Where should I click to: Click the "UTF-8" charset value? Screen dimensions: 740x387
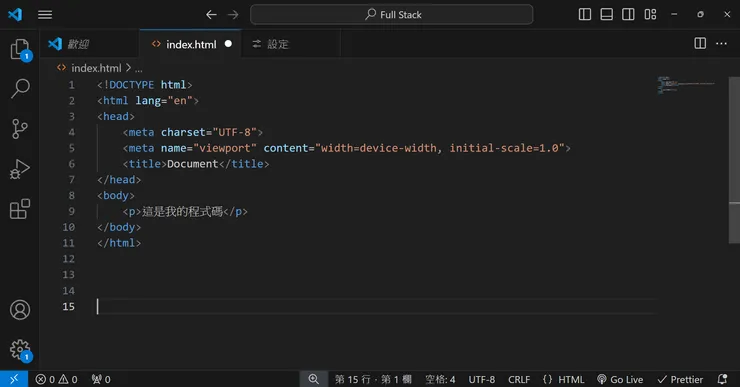pos(235,132)
